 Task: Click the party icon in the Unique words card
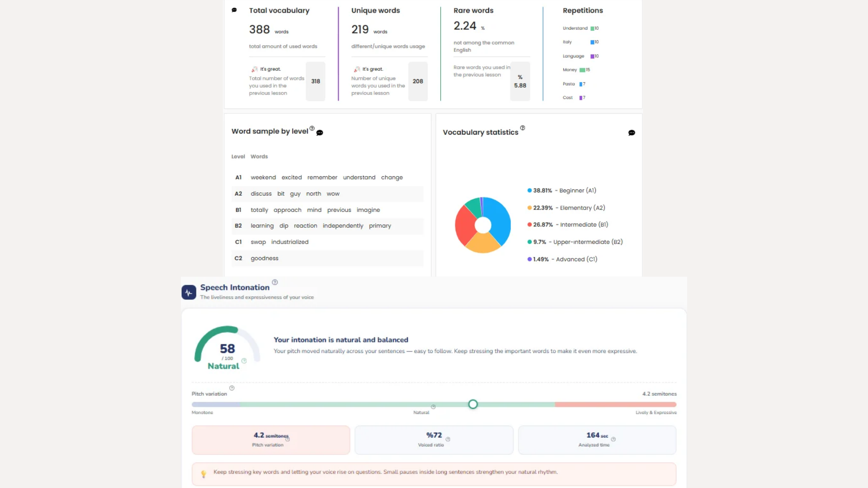click(x=357, y=69)
